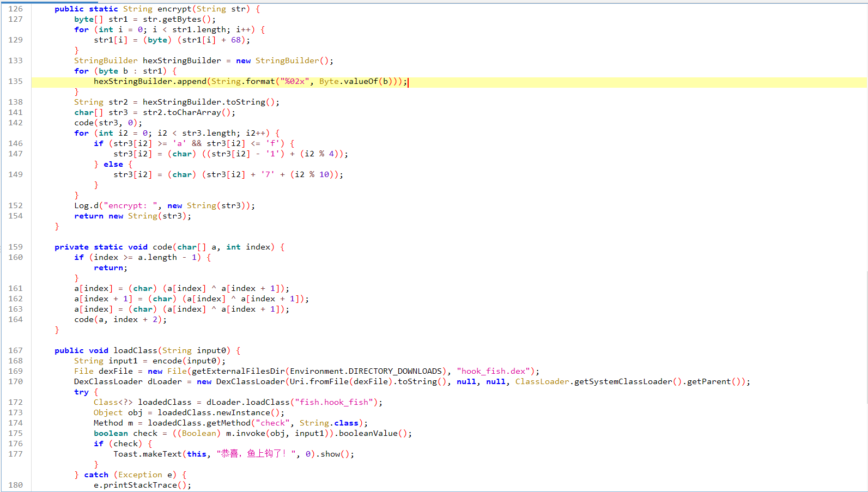
Task: Click the private static code method declaration name
Action: point(162,247)
